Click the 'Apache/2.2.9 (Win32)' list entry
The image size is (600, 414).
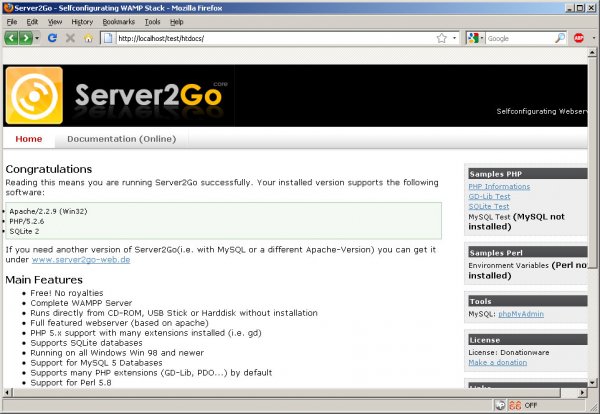[x=48, y=211]
